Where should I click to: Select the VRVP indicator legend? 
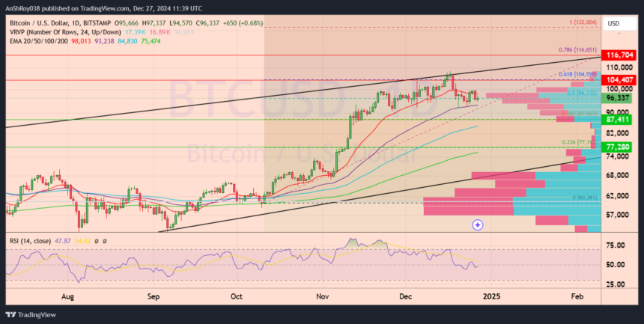[x=65, y=32]
